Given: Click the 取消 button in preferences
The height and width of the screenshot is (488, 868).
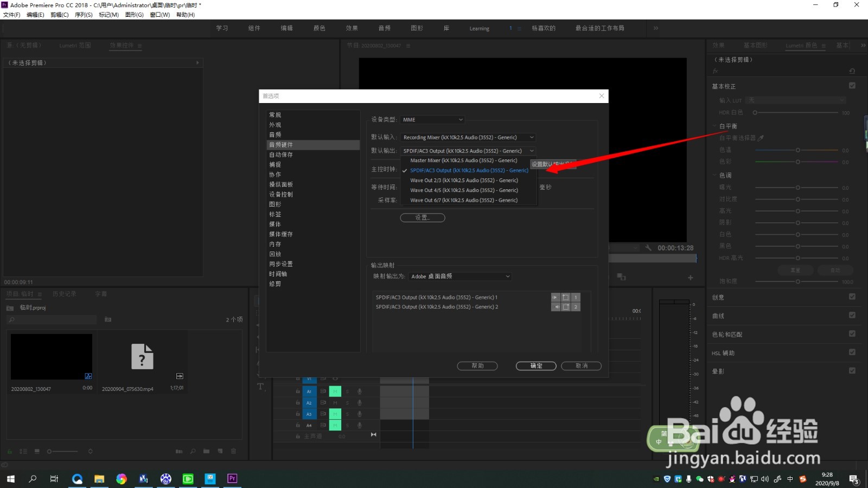Looking at the screenshot, I should pos(581,366).
